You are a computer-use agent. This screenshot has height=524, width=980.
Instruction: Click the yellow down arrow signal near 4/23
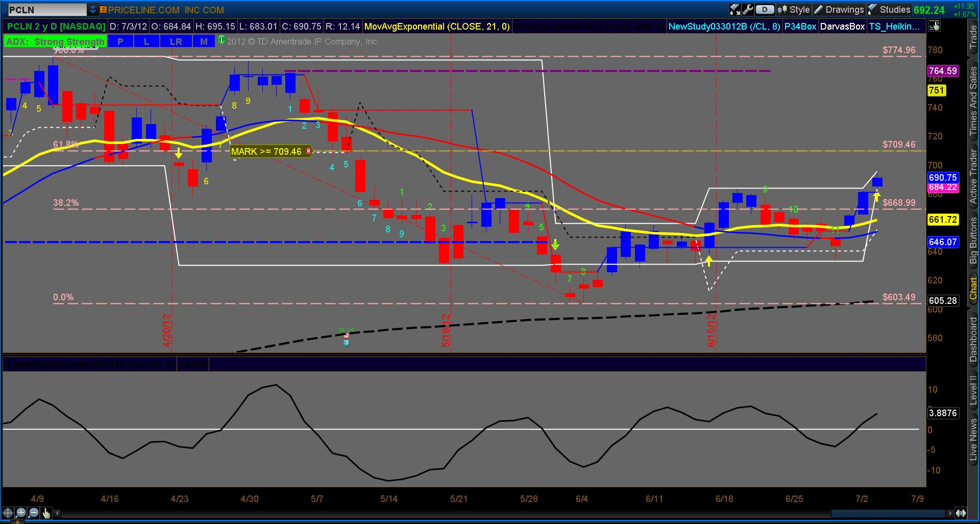click(179, 153)
